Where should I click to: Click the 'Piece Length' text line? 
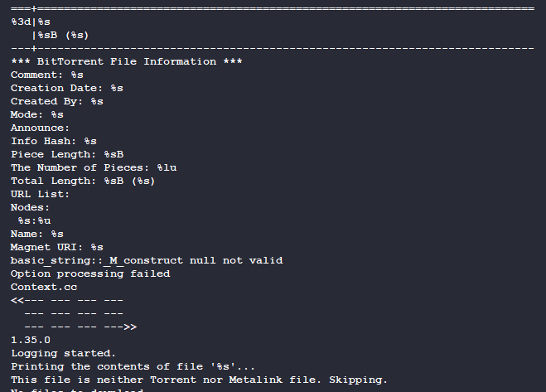[67, 154]
